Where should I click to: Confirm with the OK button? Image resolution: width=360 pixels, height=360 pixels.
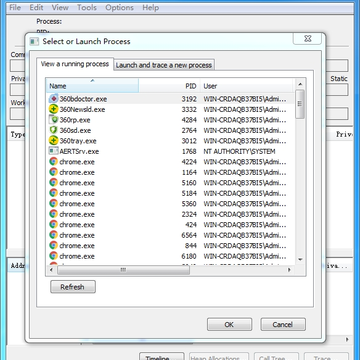pyautogui.click(x=229, y=324)
